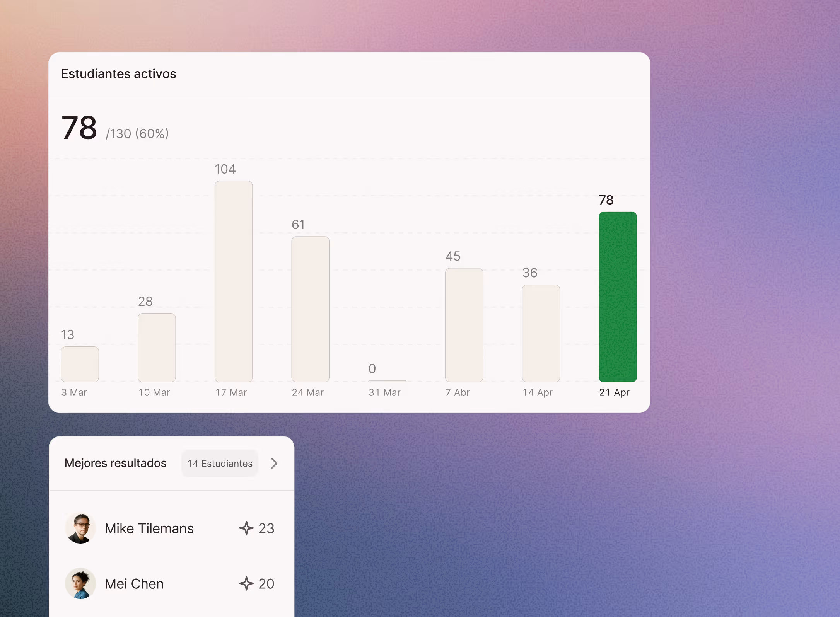Select the Mike Tilemans name
The height and width of the screenshot is (617, 840).
[149, 528]
